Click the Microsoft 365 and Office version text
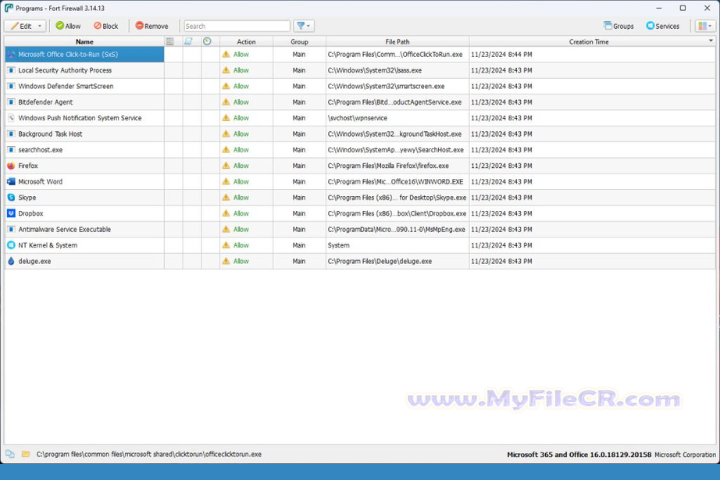The width and height of the screenshot is (720, 480). [x=579, y=455]
